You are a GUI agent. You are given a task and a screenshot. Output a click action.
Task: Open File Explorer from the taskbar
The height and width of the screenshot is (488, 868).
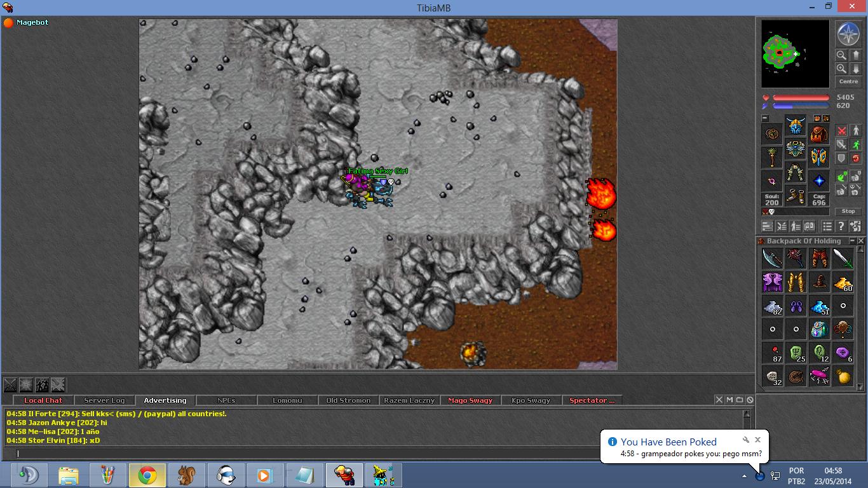[x=69, y=475]
